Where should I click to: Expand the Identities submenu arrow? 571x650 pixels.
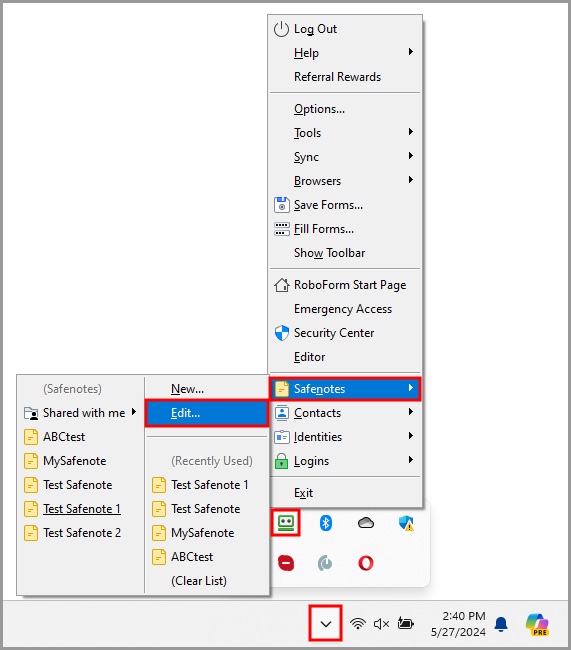pos(411,436)
